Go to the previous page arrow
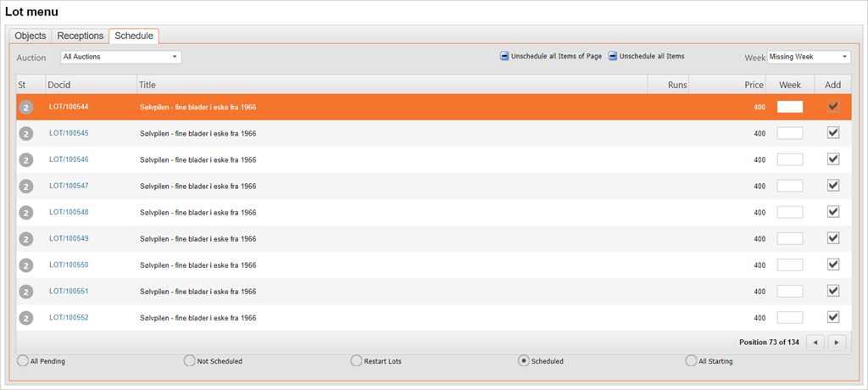Viewport: 868px width, 390px height. click(x=815, y=343)
